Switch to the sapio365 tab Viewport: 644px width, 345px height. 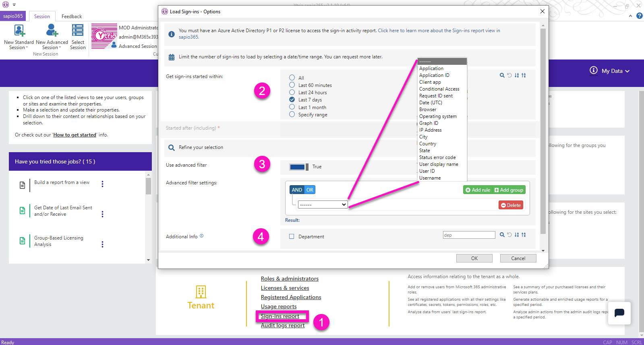pos(13,16)
